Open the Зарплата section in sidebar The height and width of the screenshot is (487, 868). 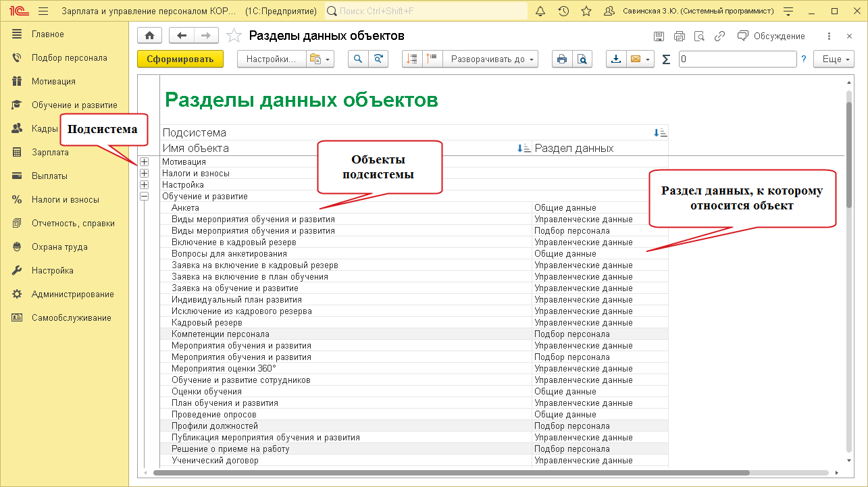tap(50, 153)
